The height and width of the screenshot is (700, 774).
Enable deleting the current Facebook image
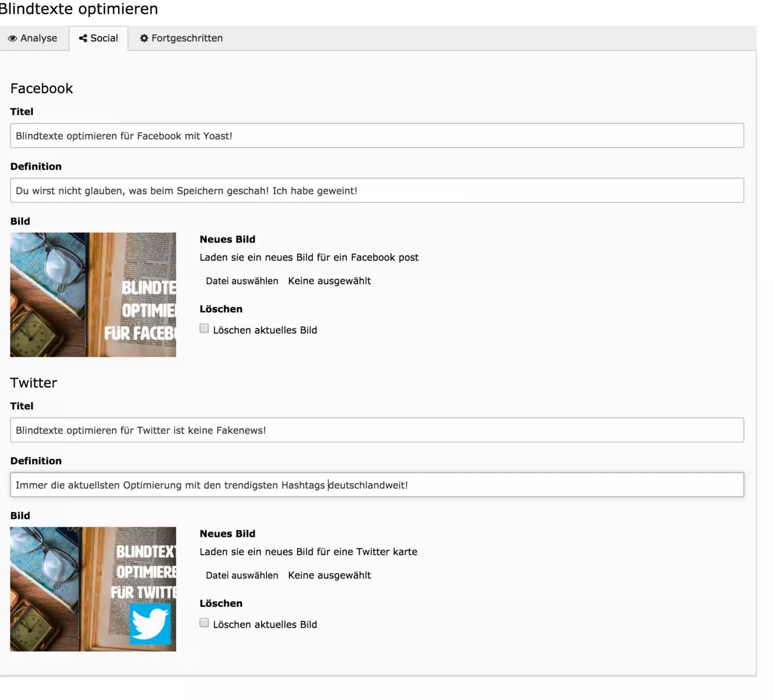(204, 329)
